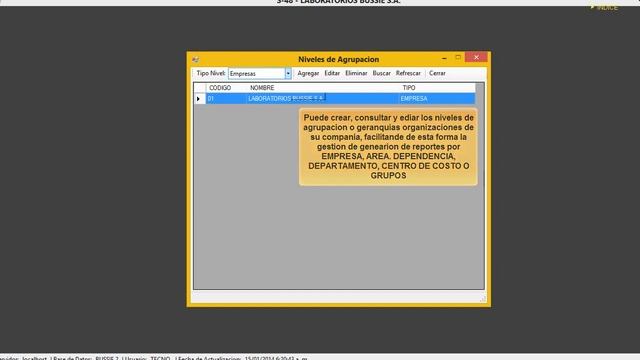The width and height of the screenshot is (640, 360).
Task: Click the CODIGO column header
Action: pyautogui.click(x=226, y=88)
